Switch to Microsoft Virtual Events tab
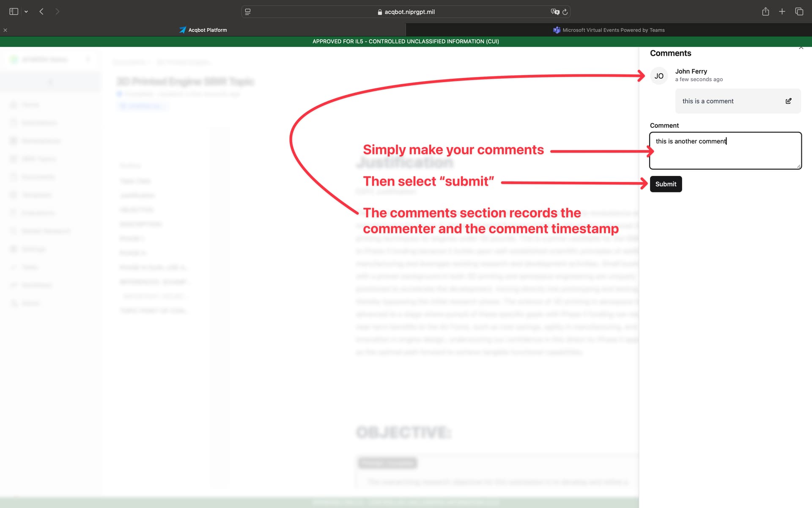 (609, 30)
